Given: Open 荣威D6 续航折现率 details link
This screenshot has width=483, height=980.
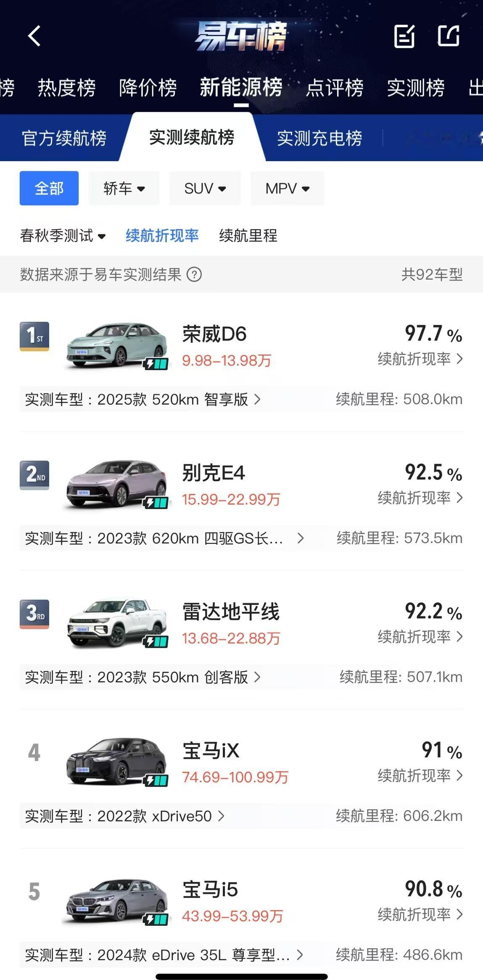Looking at the screenshot, I should coord(420,359).
